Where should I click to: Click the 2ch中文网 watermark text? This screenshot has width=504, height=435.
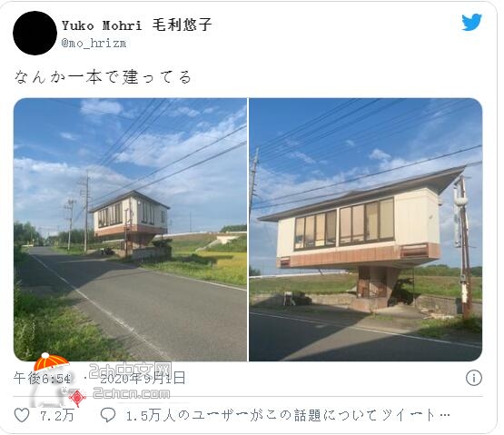[x=130, y=371]
